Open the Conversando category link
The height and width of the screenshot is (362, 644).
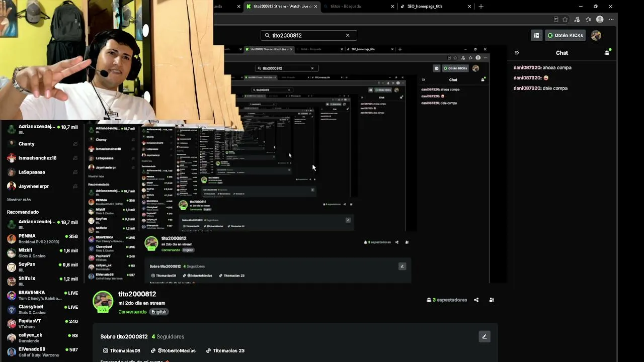pos(132,312)
